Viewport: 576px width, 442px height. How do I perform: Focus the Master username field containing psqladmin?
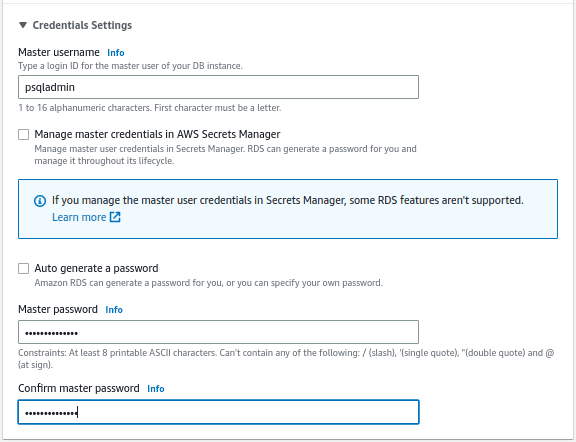[218, 87]
